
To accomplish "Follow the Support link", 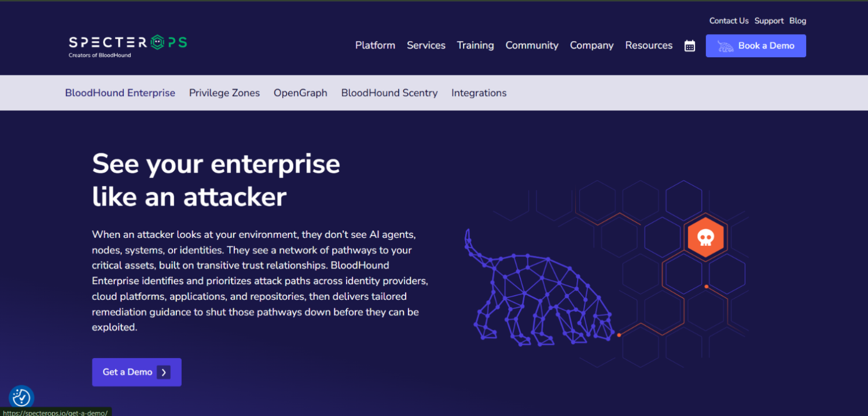I will coord(769,21).
